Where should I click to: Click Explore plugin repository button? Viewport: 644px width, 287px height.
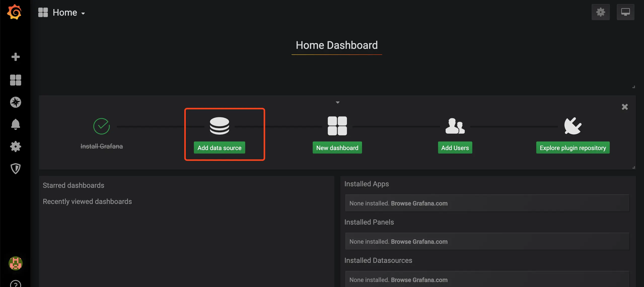[573, 148]
